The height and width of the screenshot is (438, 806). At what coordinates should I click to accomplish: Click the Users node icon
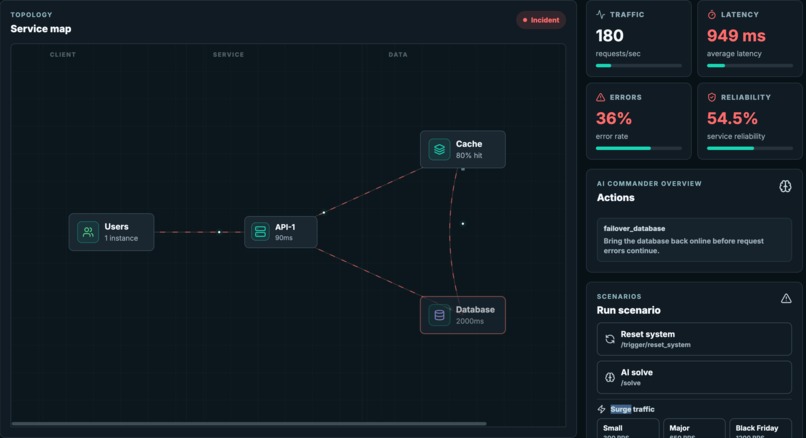click(88, 232)
